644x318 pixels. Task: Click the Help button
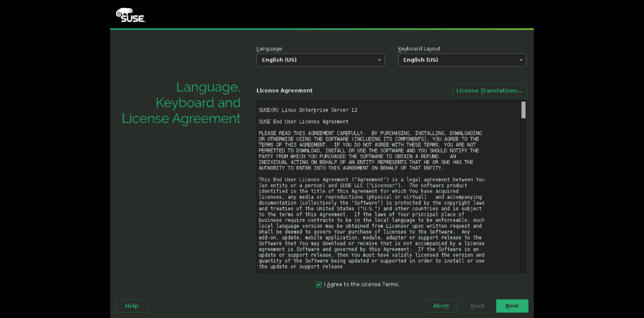pos(131,306)
